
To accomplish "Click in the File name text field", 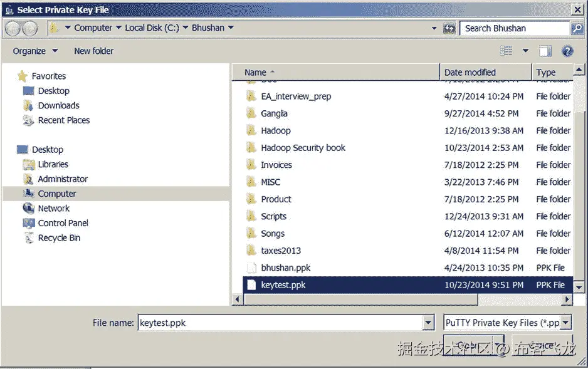I will click(x=280, y=323).
